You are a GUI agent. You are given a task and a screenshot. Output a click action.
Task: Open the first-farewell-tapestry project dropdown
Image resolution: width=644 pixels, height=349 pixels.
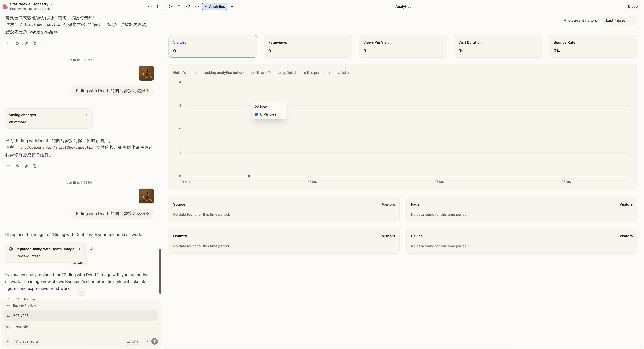click(51, 4)
